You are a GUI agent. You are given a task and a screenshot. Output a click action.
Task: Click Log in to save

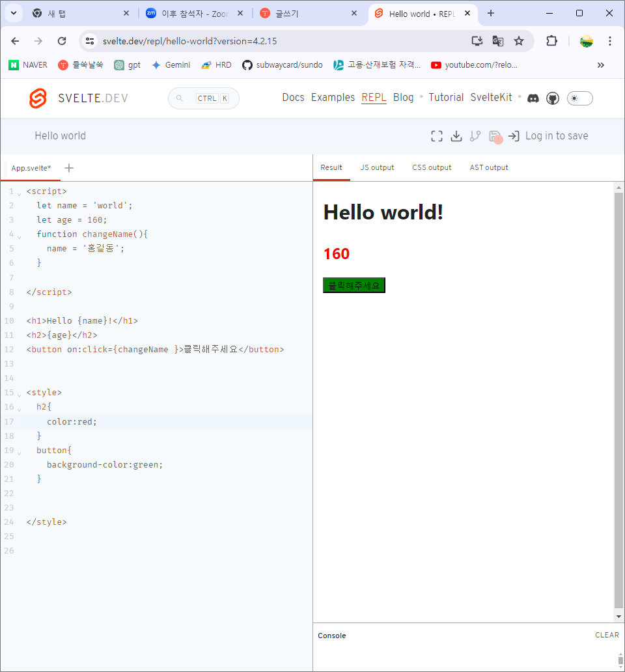click(548, 136)
